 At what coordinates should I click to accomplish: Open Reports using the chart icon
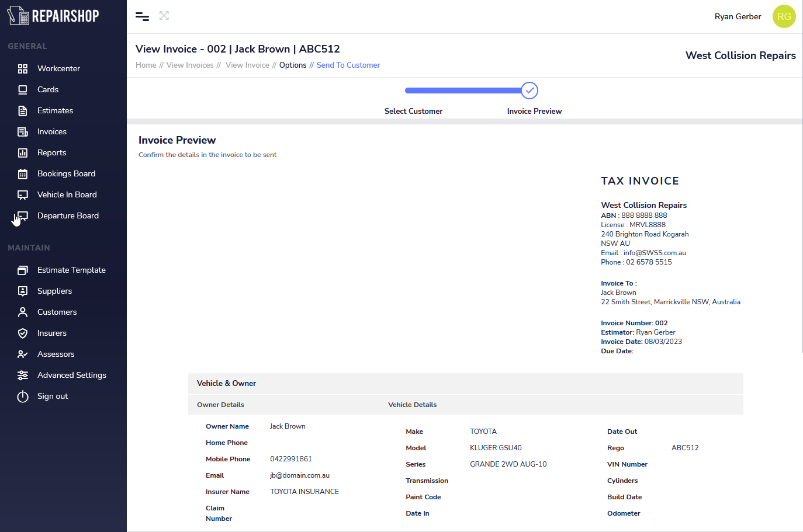point(23,153)
